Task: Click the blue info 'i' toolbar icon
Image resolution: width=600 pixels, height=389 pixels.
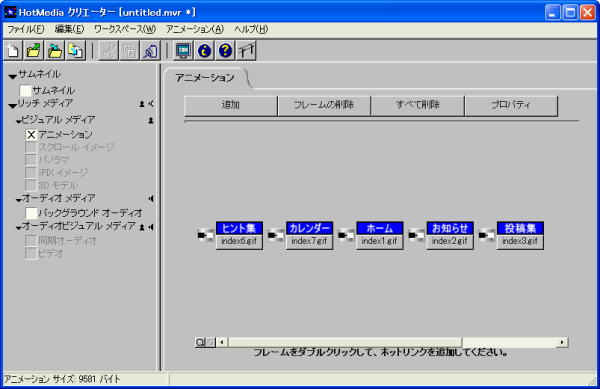Action: pos(204,50)
